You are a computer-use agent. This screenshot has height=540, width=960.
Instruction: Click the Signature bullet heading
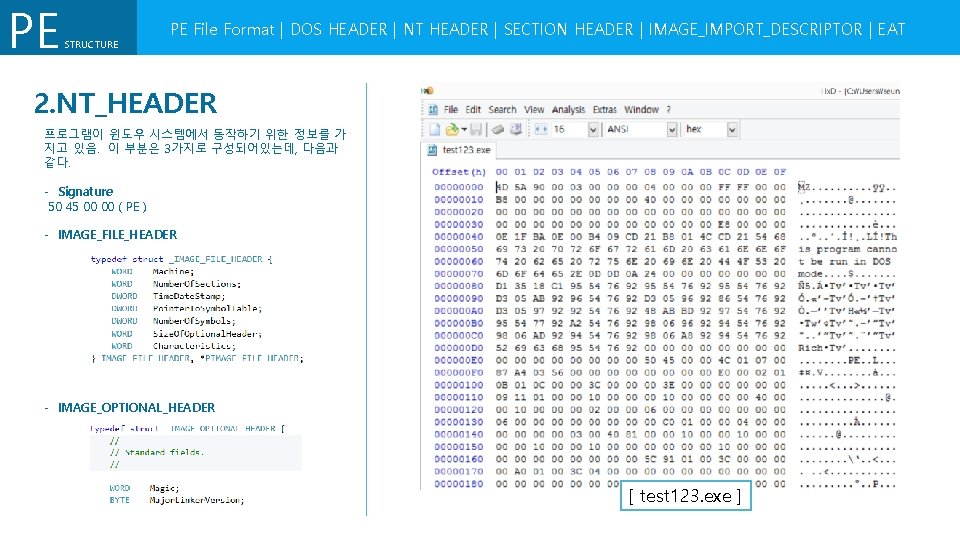[x=85, y=192]
